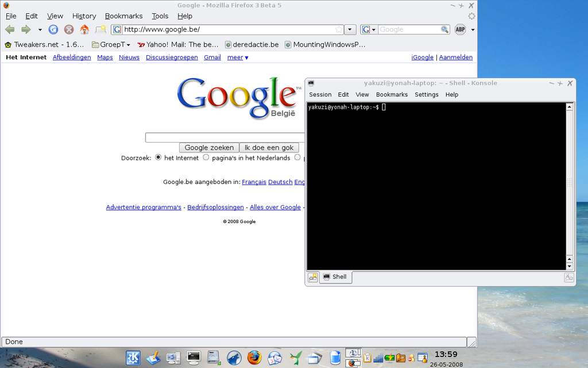Click the user status tray icon
This screenshot has width=588, height=368.
pos(411,358)
